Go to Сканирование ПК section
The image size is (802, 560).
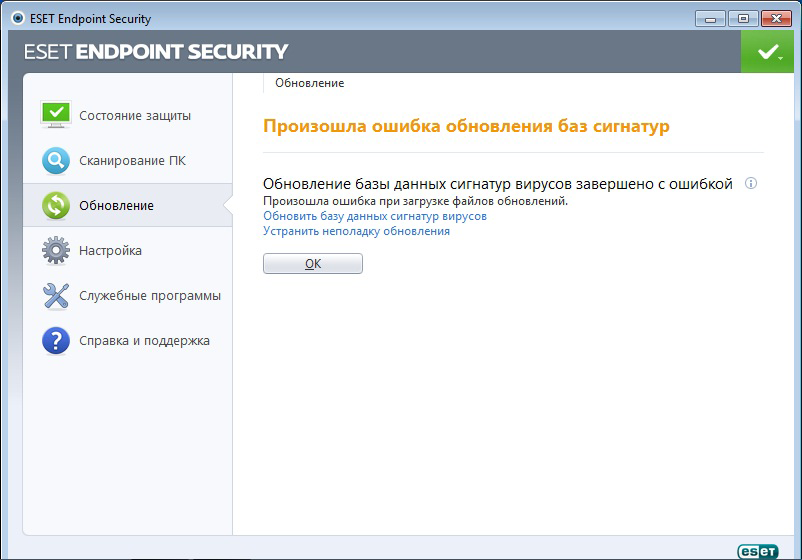[x=132, y=160]
